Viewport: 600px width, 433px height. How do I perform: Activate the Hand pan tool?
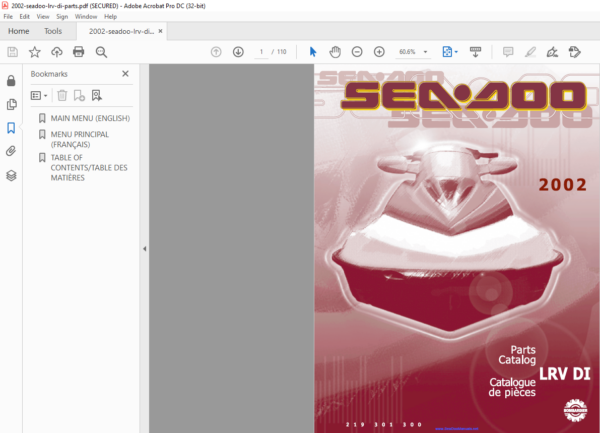pyautogui.click(x=335, y=52)
